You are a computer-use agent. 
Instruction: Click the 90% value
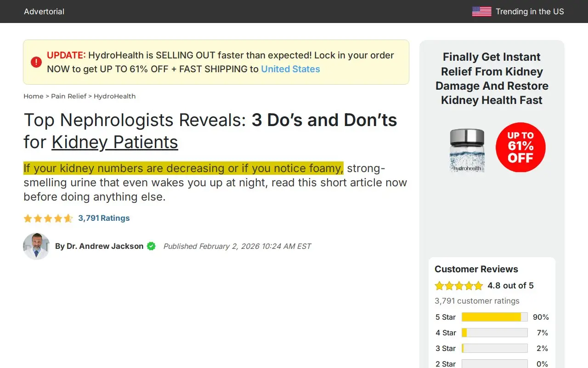(541, 317)
